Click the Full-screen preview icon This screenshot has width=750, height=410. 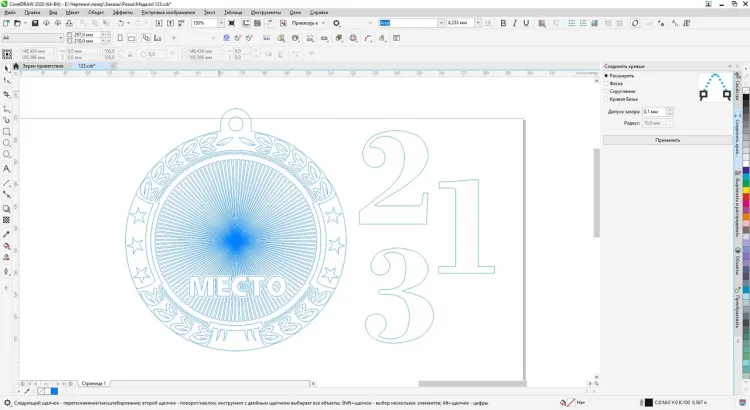point(232,23)
